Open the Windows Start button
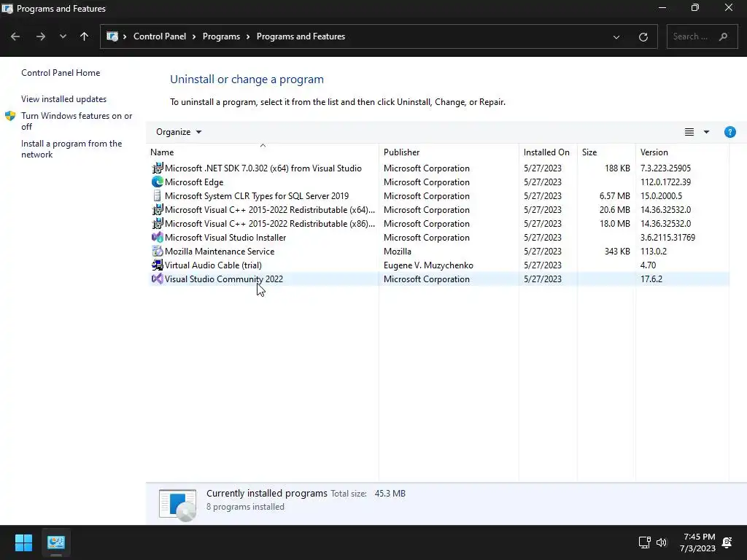This screenshot has height=560, width=747. [23, 542]
